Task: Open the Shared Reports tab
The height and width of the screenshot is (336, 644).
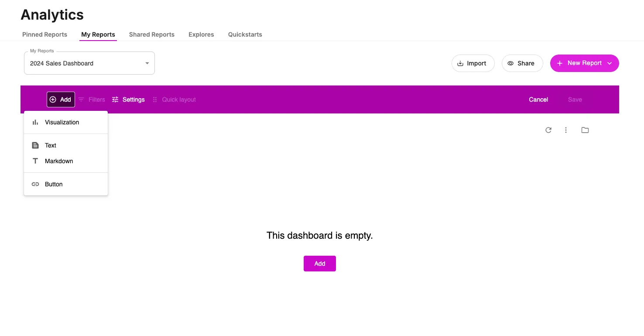Action: tap(152, 34)
